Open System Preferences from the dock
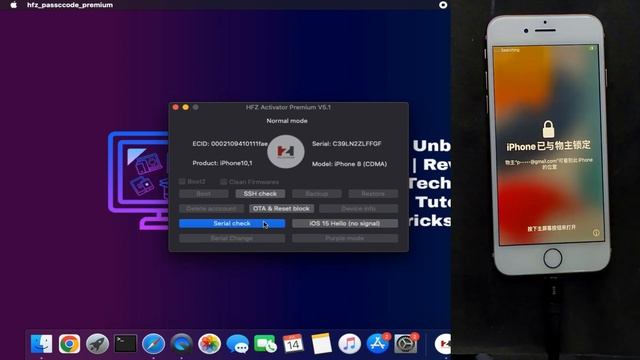 point(405,344)
